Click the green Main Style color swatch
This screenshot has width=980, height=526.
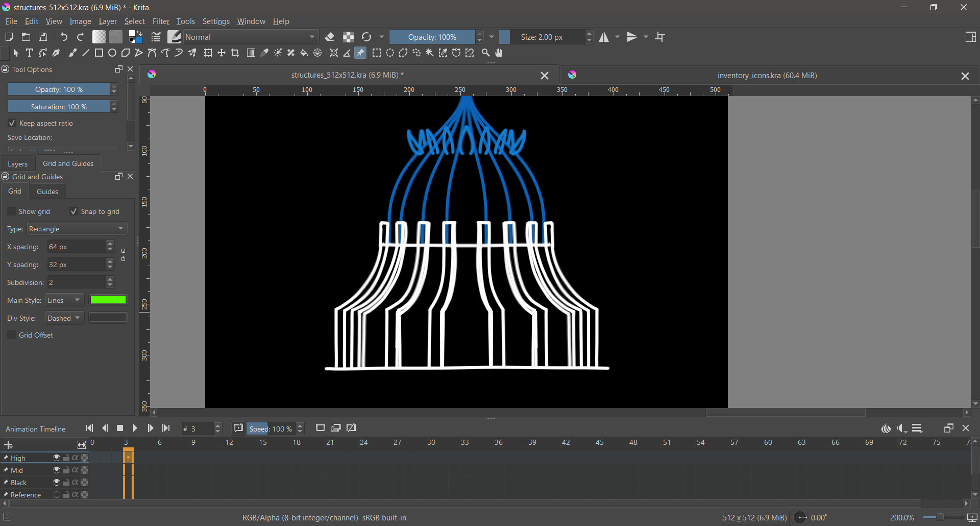(108, 300)
